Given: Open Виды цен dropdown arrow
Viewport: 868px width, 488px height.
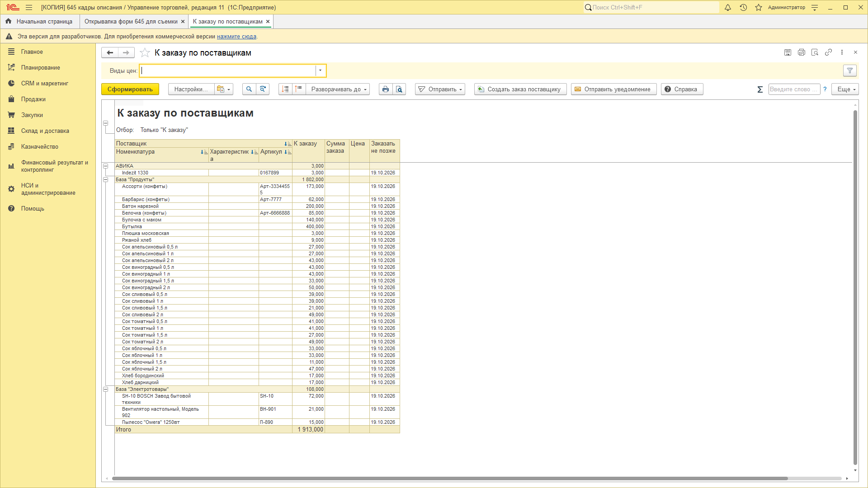Looking at the screenshot, I should coord(321,70).
